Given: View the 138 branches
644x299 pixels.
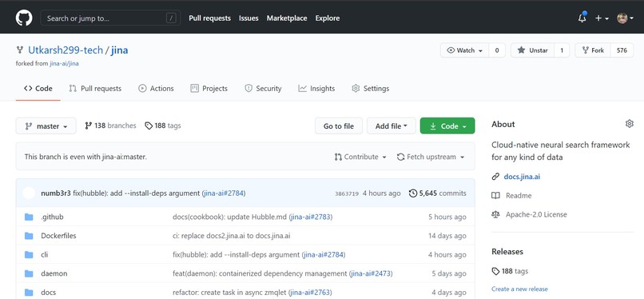Looking at the screenshot, I should (110, 126).
